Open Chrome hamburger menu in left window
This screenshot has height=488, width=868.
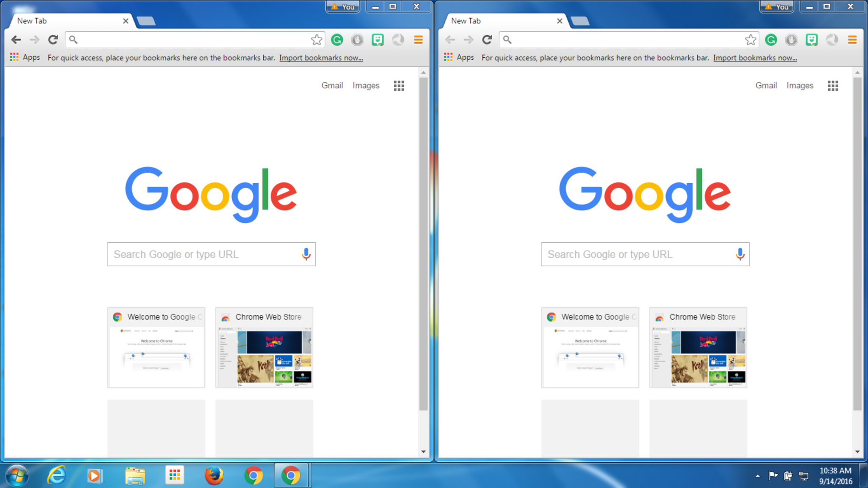(418, 40)
